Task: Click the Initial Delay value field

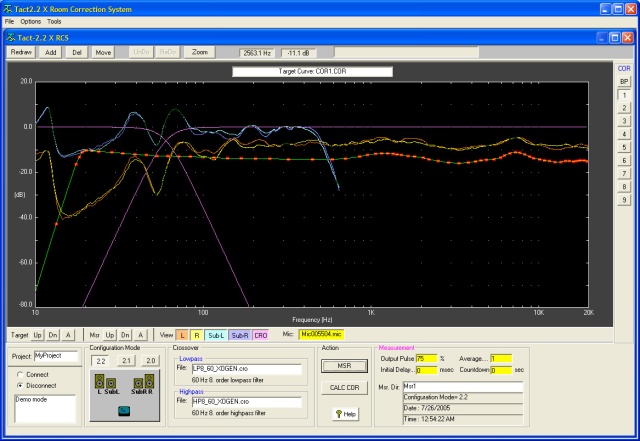Action: tap(426, 370)
